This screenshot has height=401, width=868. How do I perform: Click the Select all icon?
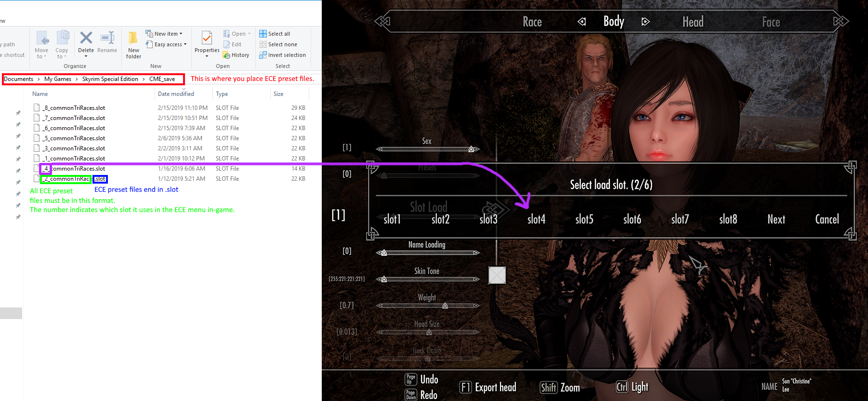pos(263,34)
